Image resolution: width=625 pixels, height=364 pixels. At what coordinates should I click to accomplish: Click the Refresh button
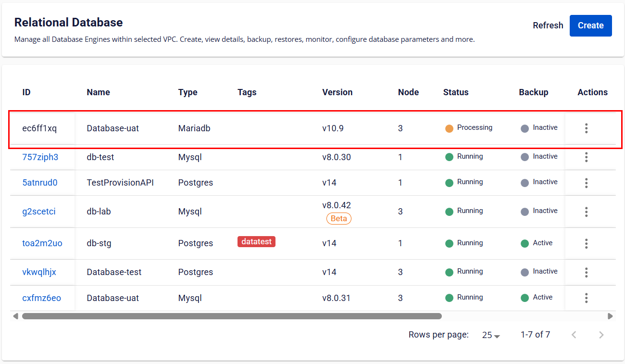pos(548,25)
